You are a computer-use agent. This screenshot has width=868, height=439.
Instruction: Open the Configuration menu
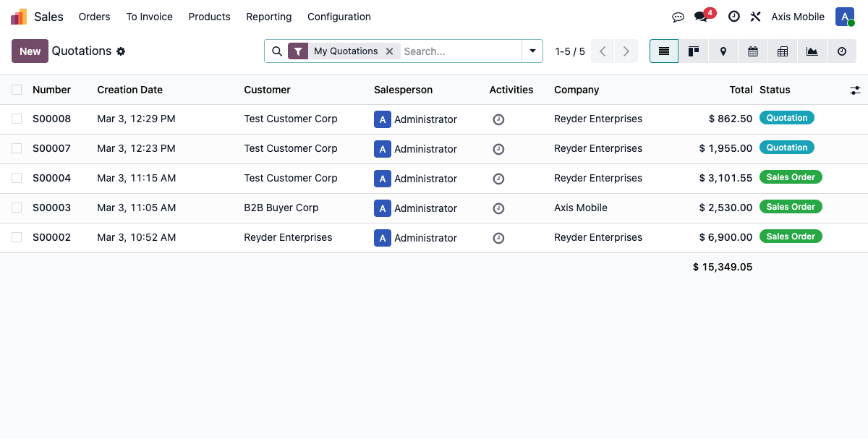[x=339, y=17]
